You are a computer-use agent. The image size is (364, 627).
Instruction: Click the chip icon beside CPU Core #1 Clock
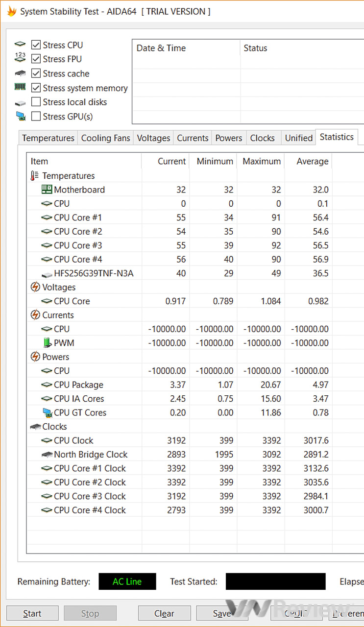tap(47, 468)
